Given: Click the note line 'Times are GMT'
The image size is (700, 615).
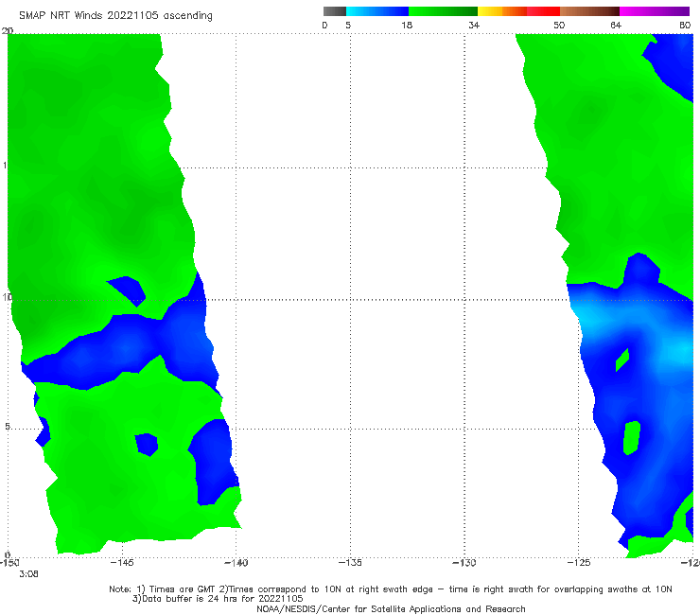Looking at the screenshot, I should coord(183,589).
